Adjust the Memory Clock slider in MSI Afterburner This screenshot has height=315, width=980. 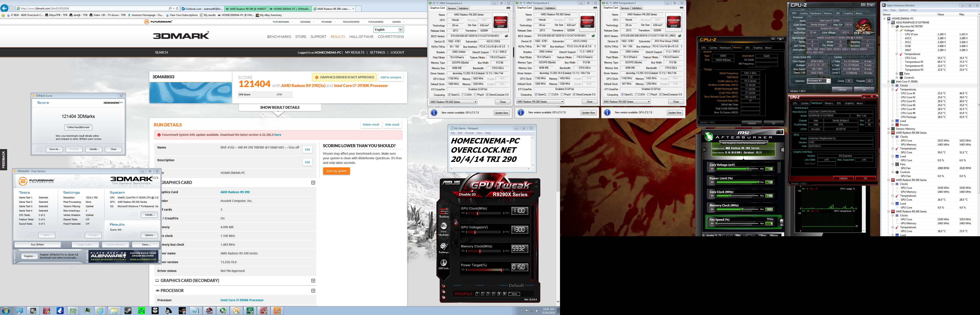(737, 209)
